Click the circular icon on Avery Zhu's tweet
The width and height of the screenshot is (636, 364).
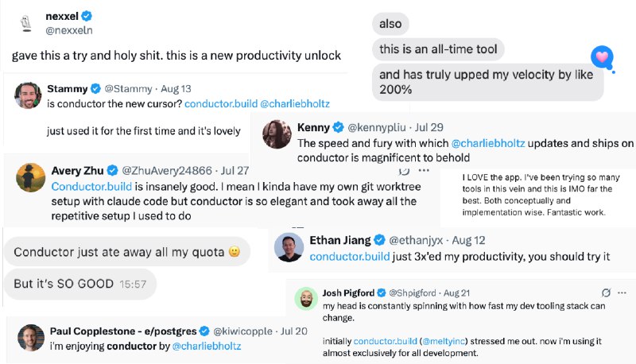pos(405,170)
